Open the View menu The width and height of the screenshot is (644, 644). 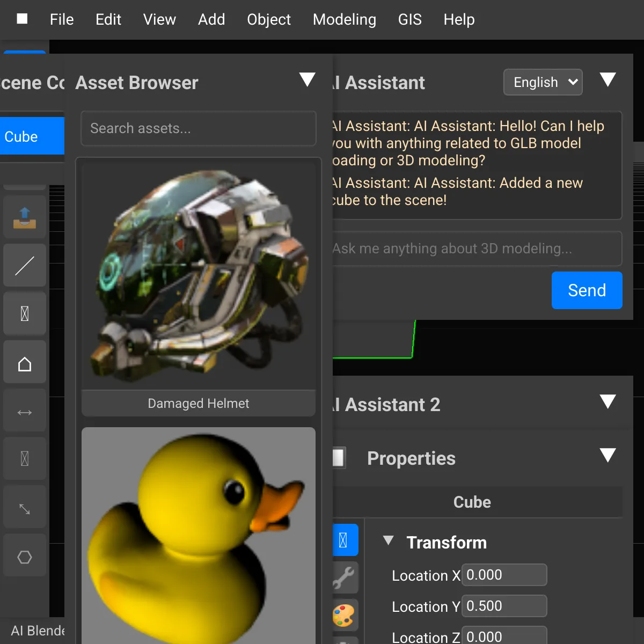pyautogui.click(x=159, y=19)
